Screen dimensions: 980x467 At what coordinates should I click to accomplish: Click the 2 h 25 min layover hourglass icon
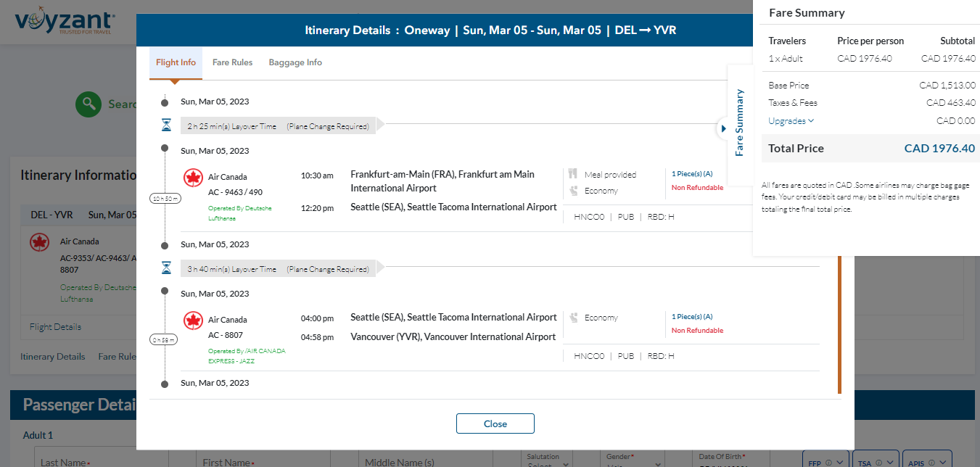point(166,125)
